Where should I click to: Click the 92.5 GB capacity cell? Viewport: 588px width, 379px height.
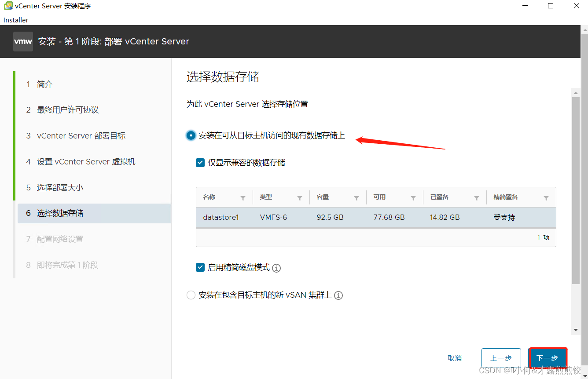(330, 217)
